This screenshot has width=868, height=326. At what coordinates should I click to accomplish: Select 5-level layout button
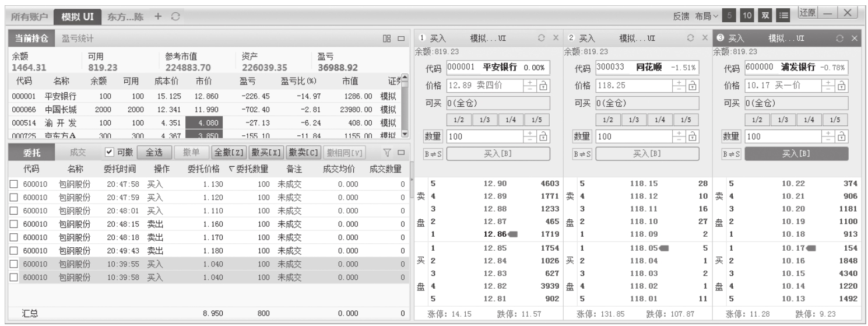click(729, 15)
